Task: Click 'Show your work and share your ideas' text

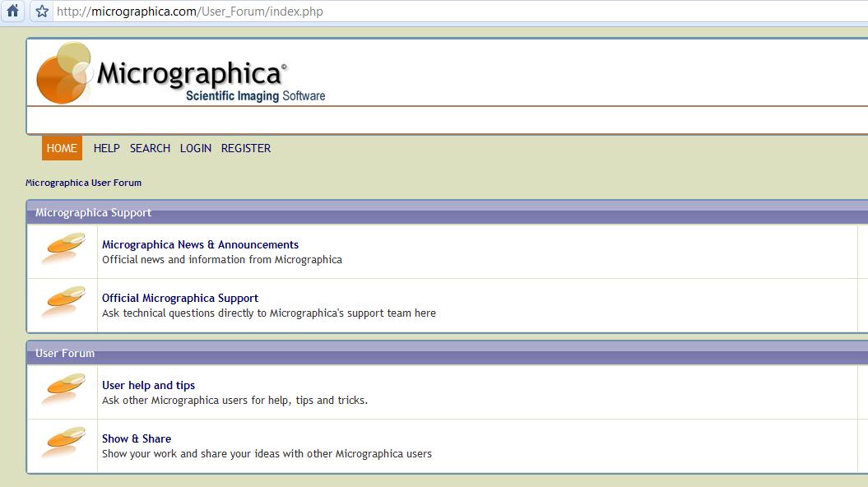Action: pos(267,454)
